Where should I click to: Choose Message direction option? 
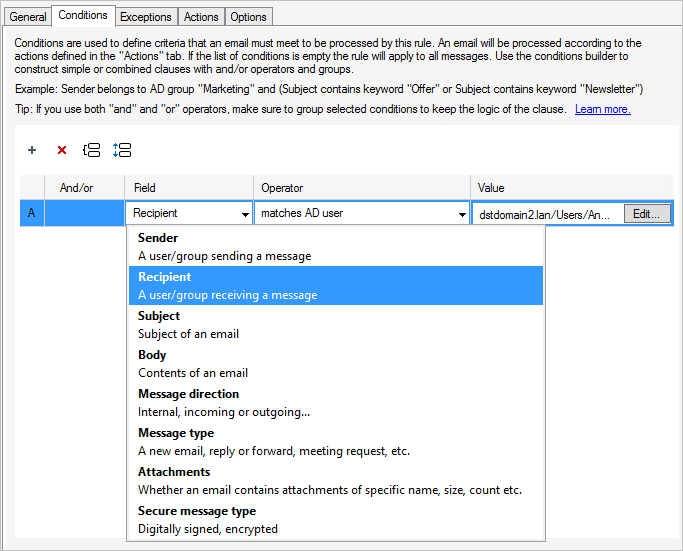click(336, 402)
